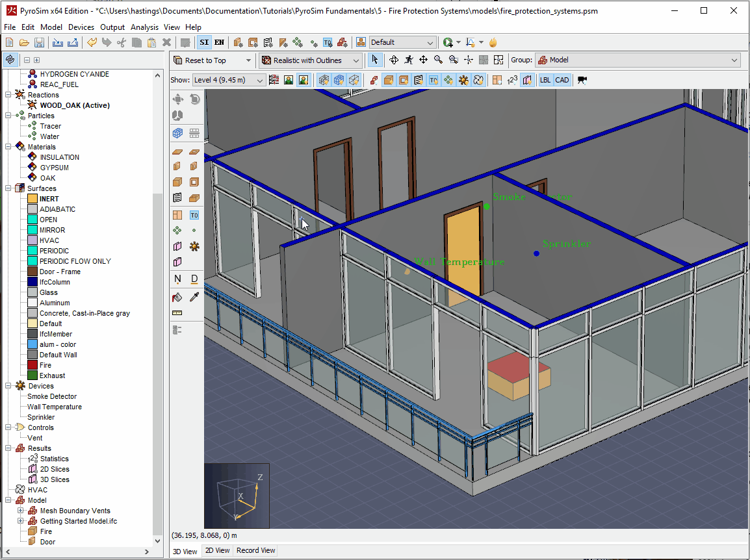The width and height of the screenshot is (750, 560).
Task: Select WOOD_OAK (Active) reaction
Action: click(x=75, y=105)
